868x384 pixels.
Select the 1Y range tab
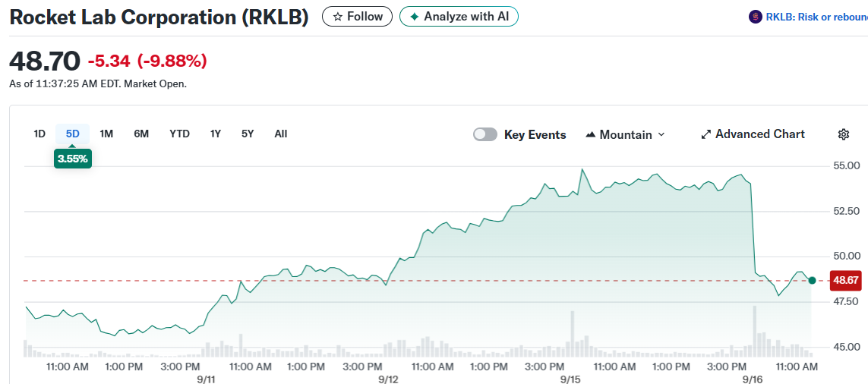click(216, 134)
